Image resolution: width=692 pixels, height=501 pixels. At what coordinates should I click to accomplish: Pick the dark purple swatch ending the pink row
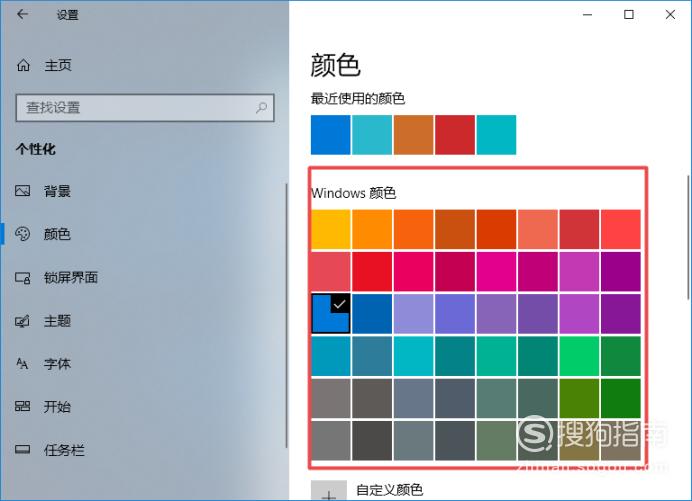click(x=621, y=272)
